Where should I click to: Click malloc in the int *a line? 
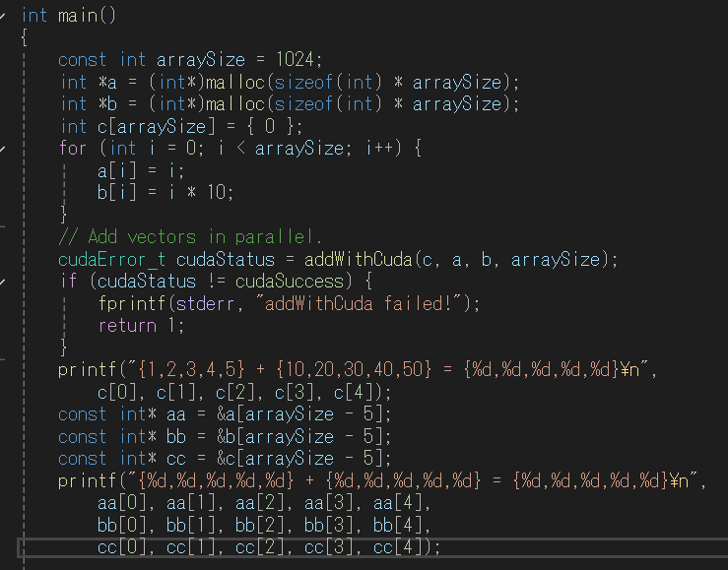pyautogui.click(x=235, y=82)
